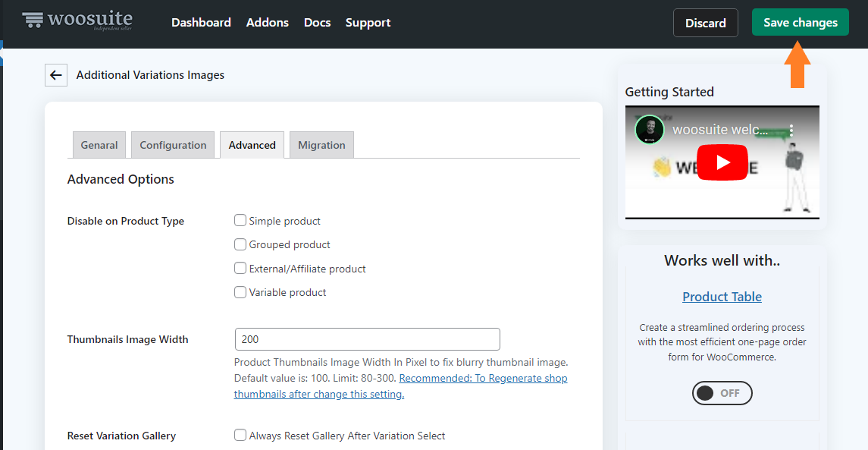Toggle the Product Table addon switch

722,393
